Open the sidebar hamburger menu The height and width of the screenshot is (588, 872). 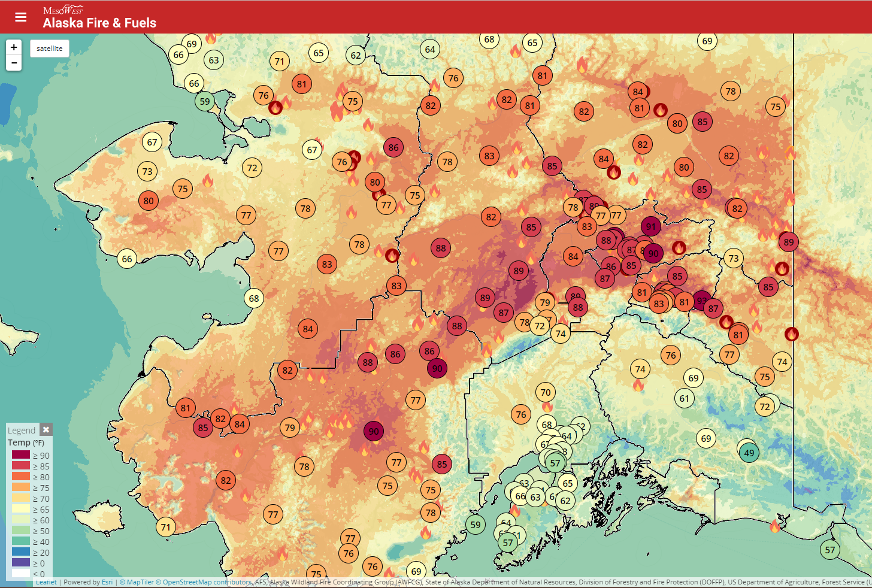tap(21, 17)
